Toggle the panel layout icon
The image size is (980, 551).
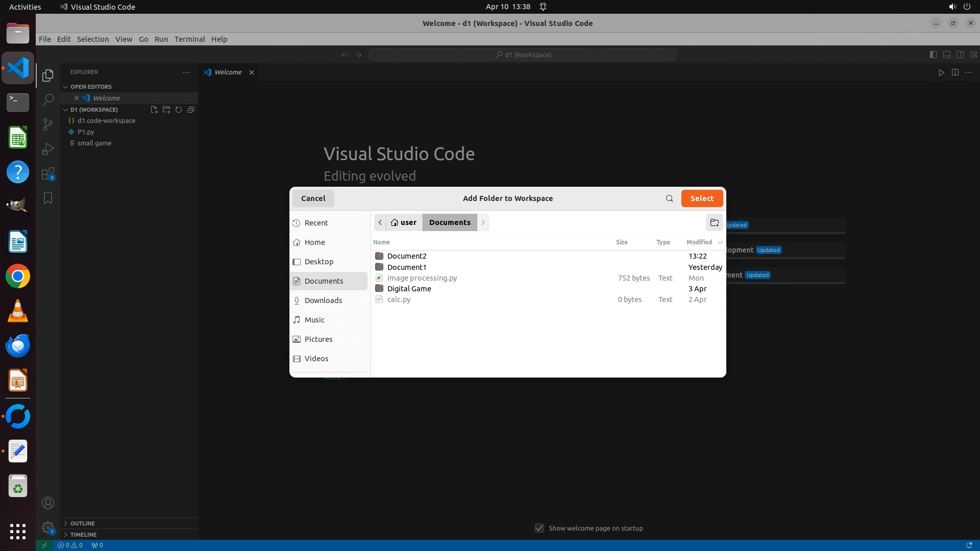946,55
